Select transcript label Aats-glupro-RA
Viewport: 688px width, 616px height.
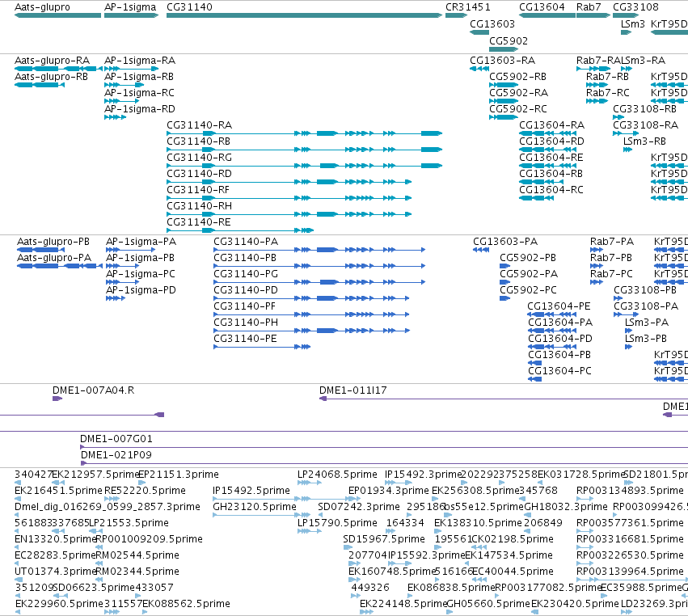tap(52, 61)
